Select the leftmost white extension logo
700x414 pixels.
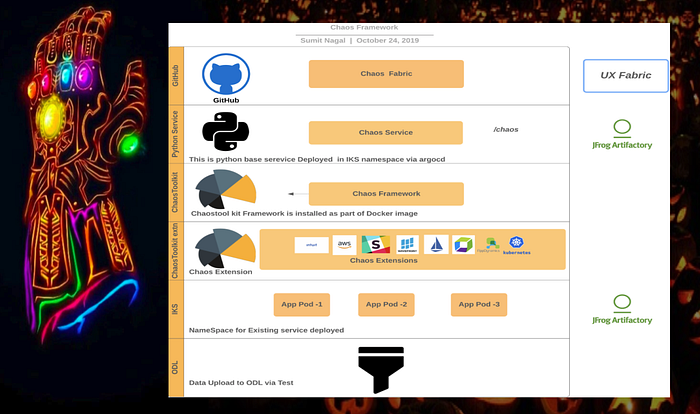312,245
